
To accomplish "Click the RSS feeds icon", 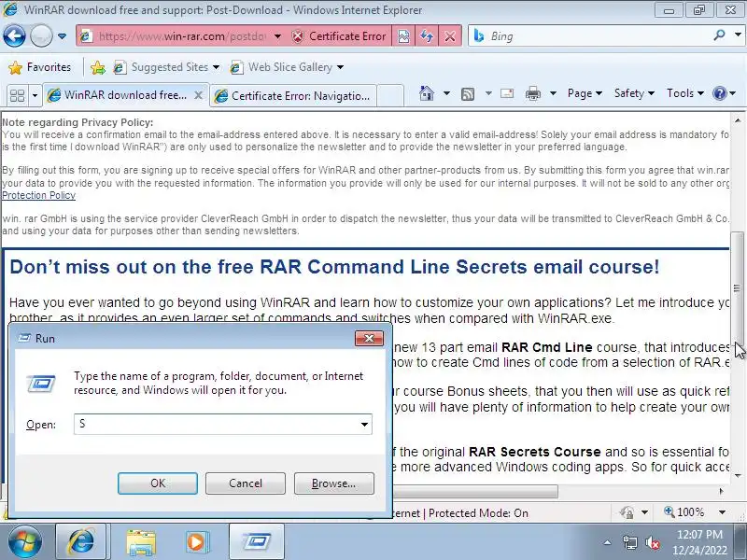I will (468, 94).
